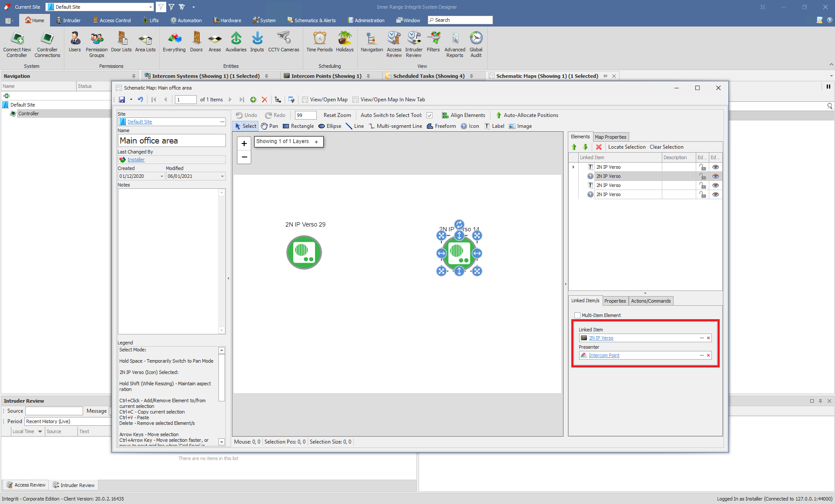Switch to the Map Properties tab

610,137
